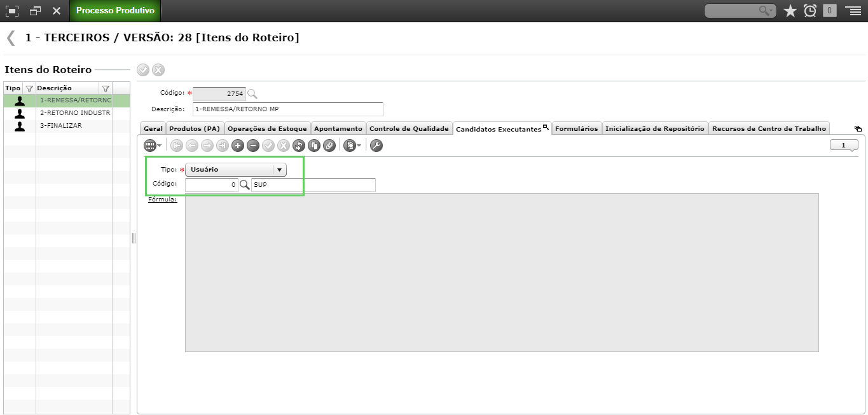868x415 pixels.
Task: Go to first record in candidates toolbar
Action: 177,146
